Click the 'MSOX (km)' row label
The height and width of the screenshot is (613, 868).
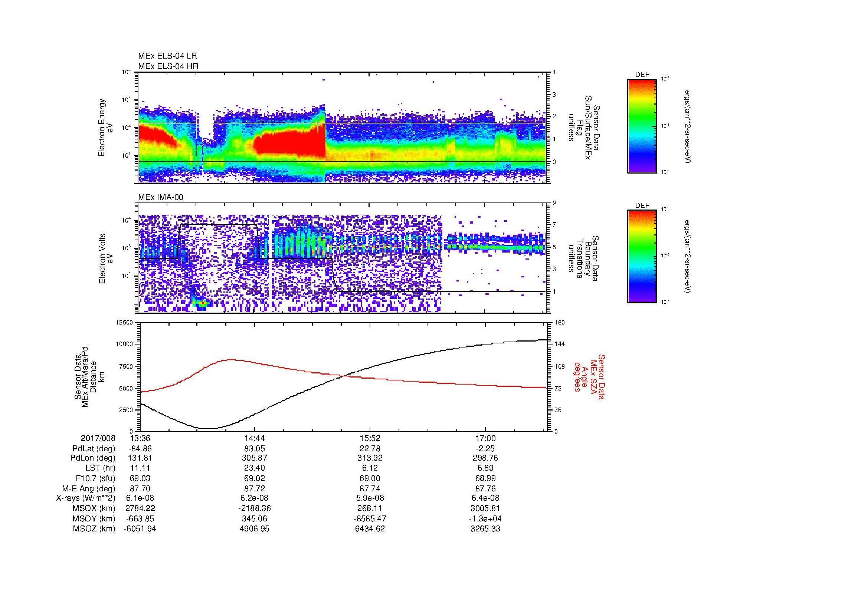pos(94,508)
